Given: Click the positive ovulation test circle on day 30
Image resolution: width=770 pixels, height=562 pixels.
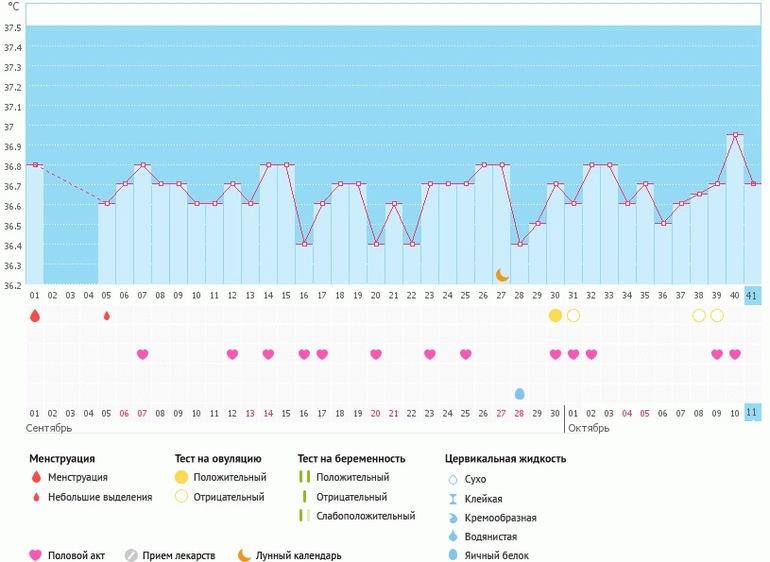Looking at the screenshot, I should 555,315.
